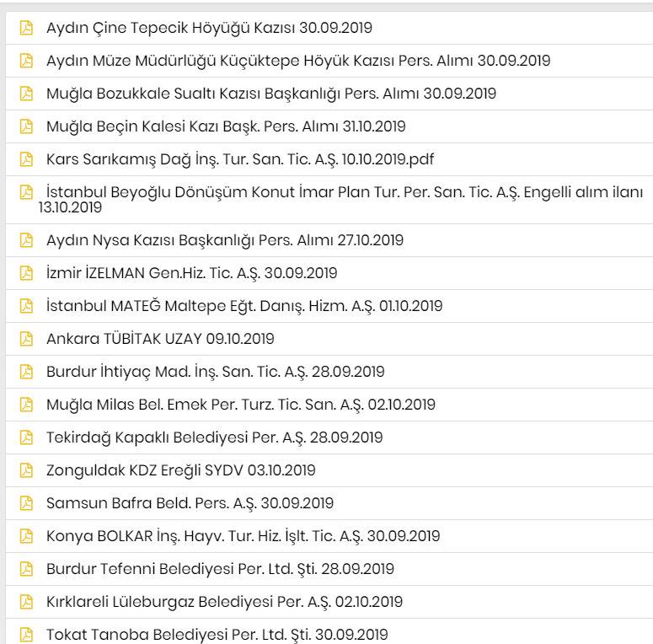
Task: Click PDF icon for İstanbul Beyoğlu Dönüşüm Konut
Action: pyautogui.click(x=26, y=192)
